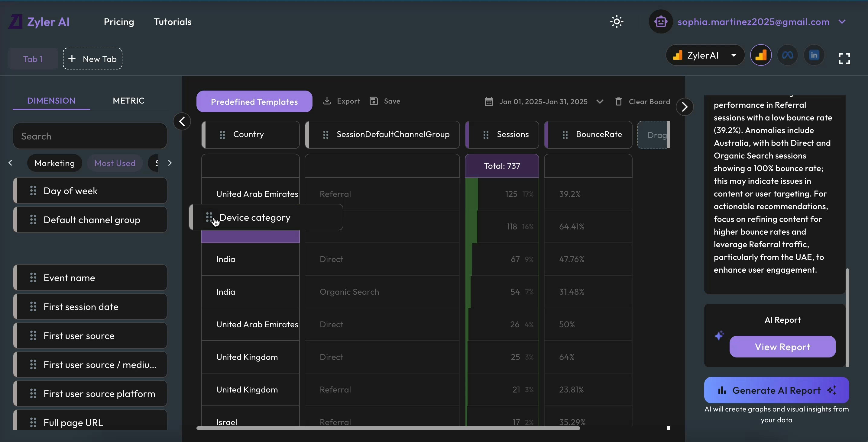Click the Clear Board trash icon
This screenshot has height=442, width=868.
(618, 101)
